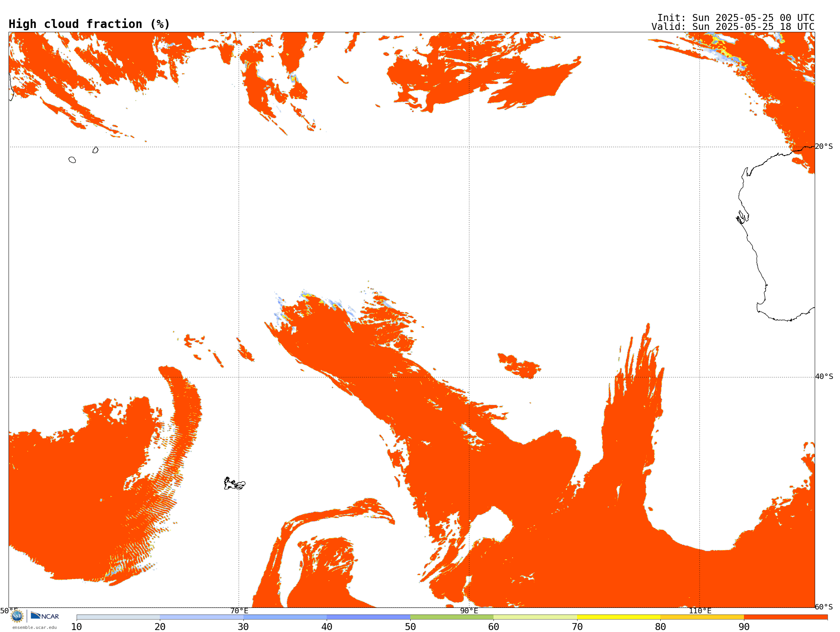Click the colorbar tick label 20
The image size is (840, 632).
point(160,627)
